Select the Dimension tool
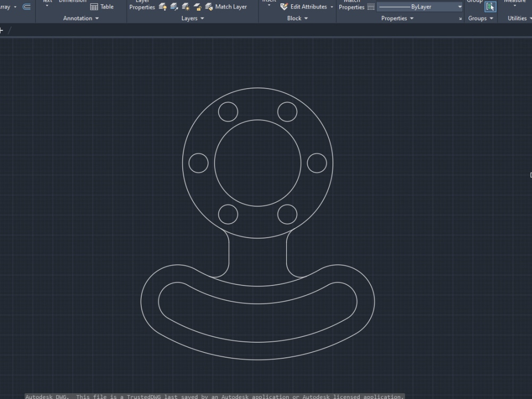The height and width of the screenshot is (399, 532). pyautogui.click(x=72, y=1)
